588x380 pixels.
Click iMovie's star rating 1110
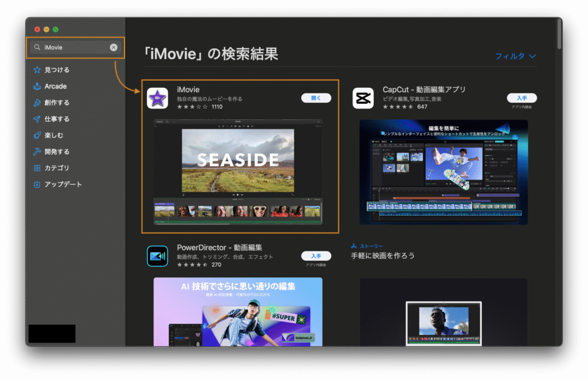[x=200, y=107]
